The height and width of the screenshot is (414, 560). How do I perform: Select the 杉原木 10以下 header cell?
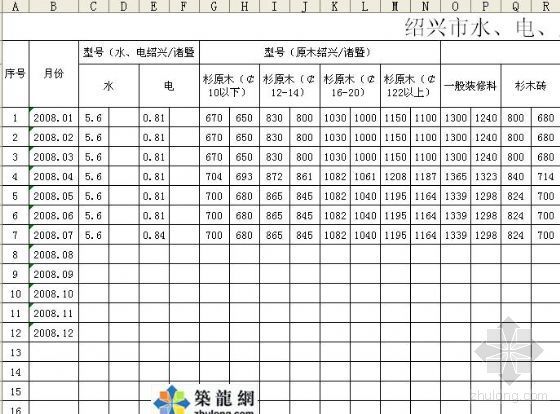pos(229,86)
